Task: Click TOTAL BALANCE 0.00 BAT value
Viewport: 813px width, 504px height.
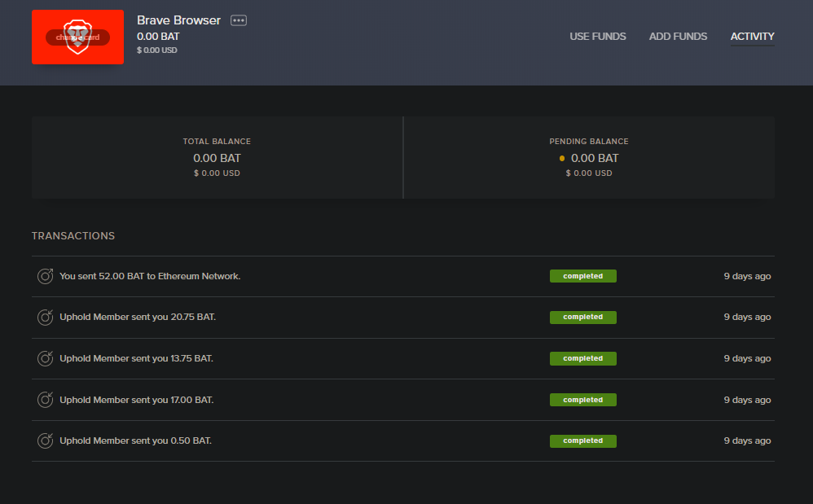Action: point(217,158)
